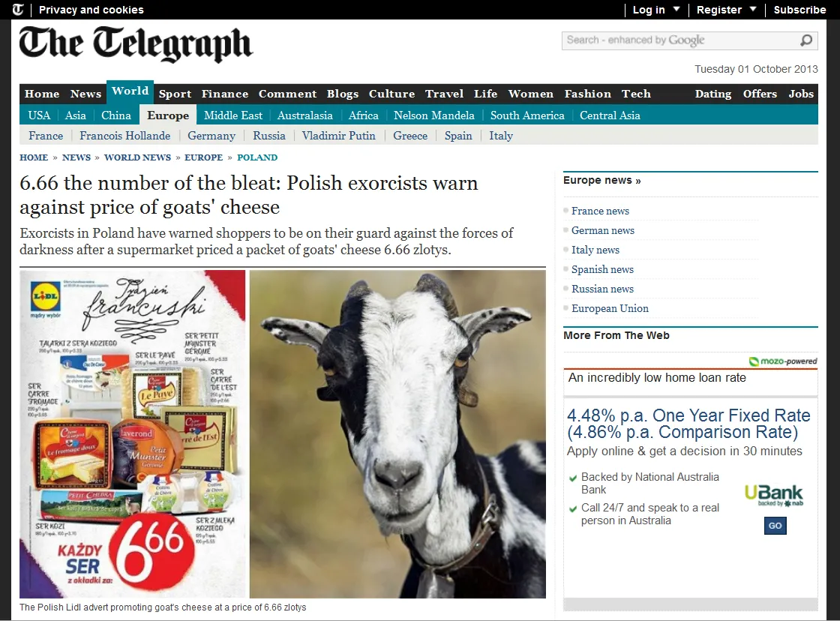Switch to the Middle East subsection
This screenshot has height=621, width=840.
233,115
